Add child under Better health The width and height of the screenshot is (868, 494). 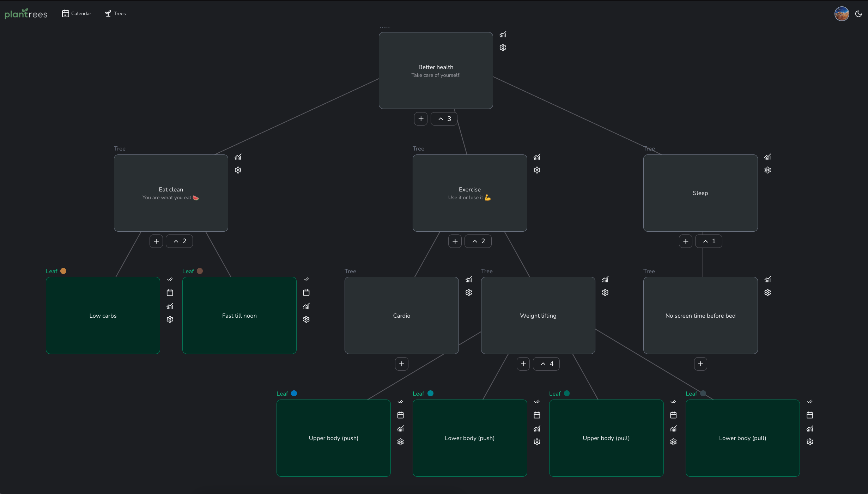coord(421,119)
